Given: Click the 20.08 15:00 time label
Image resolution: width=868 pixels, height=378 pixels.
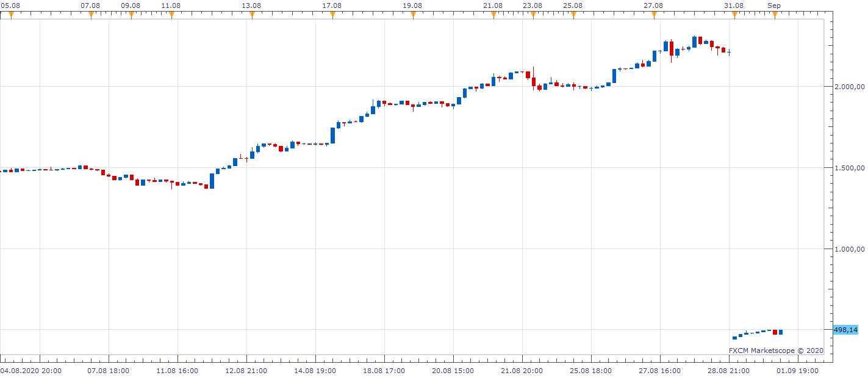Looking at the screenshot, I should point(453,370).
